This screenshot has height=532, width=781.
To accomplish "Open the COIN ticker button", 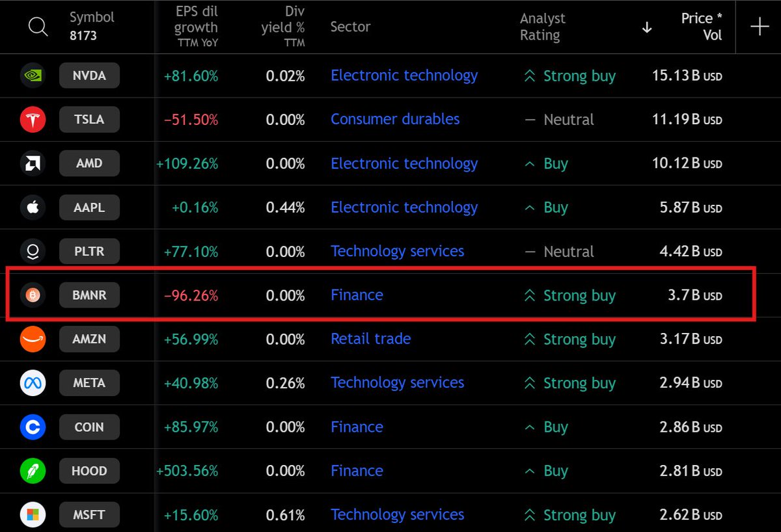I will [89, 427].
